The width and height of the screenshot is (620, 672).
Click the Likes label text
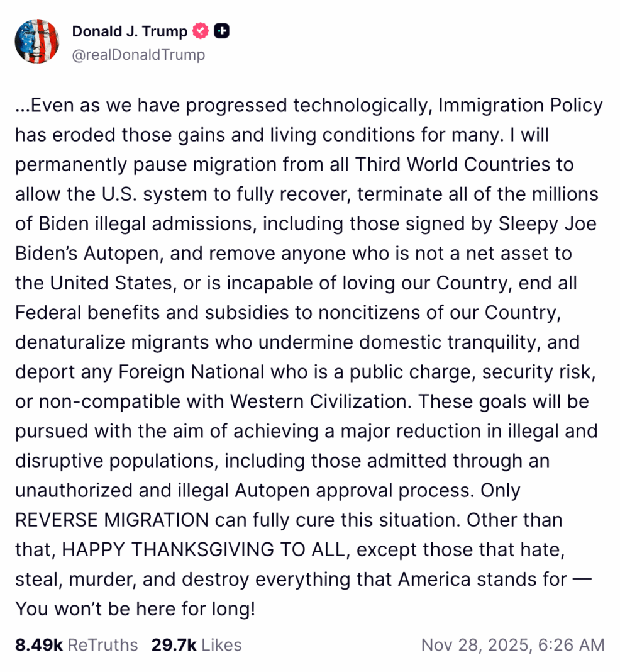tap(221, 645)
